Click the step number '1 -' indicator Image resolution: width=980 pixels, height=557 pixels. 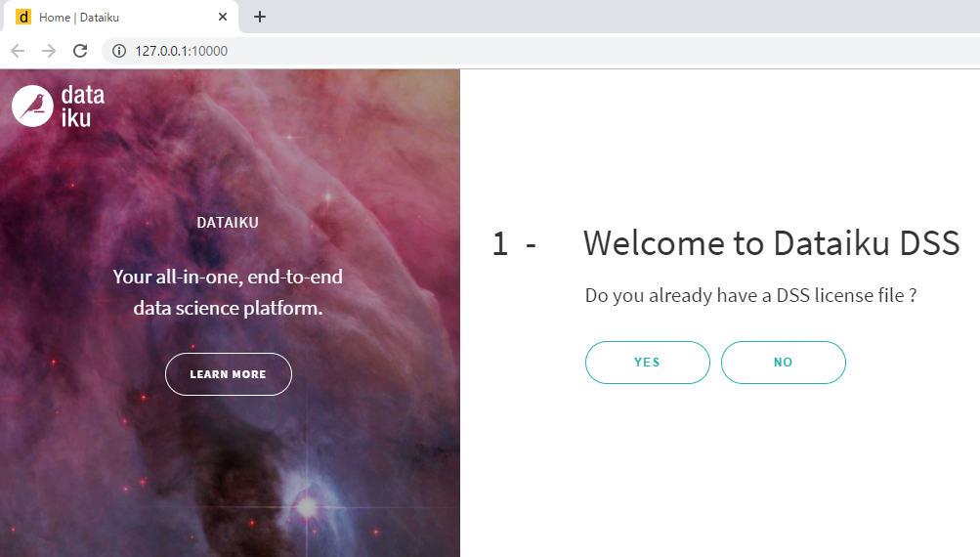tap(514, 243)
